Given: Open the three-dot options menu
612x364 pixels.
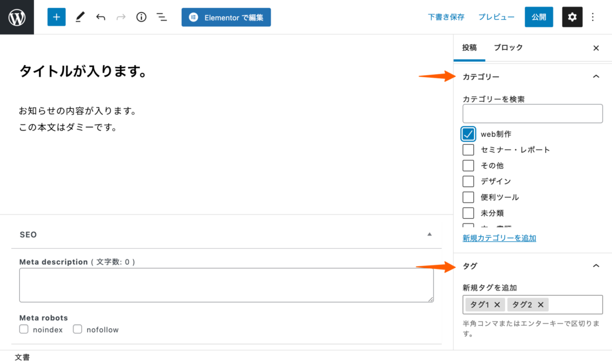Looking at the screenshot, I should (x=593, y=17).
